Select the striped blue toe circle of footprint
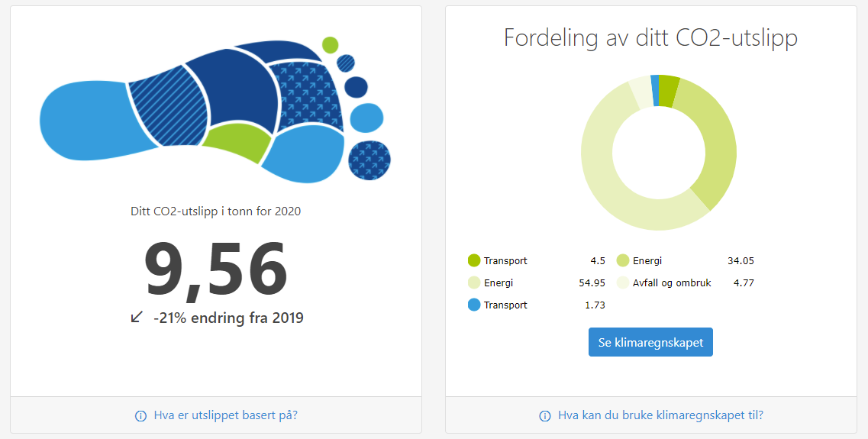The width and height of the screenshot is (868, 439). pos(346,63)
